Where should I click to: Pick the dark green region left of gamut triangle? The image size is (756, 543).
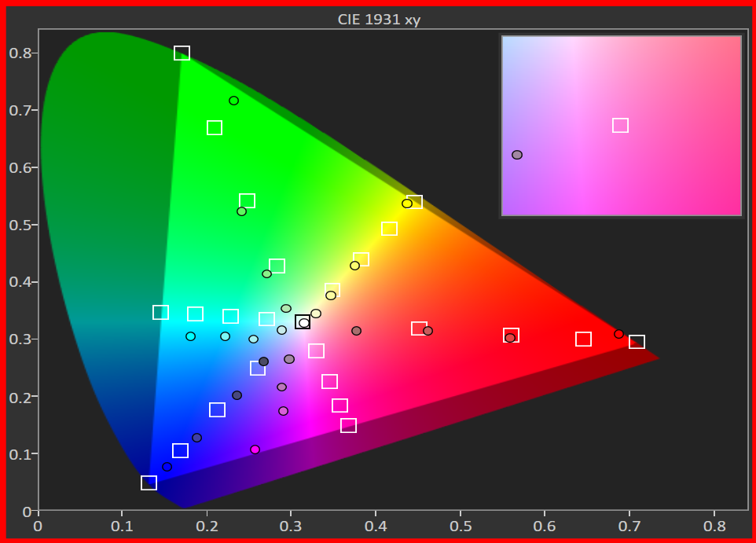102,157
